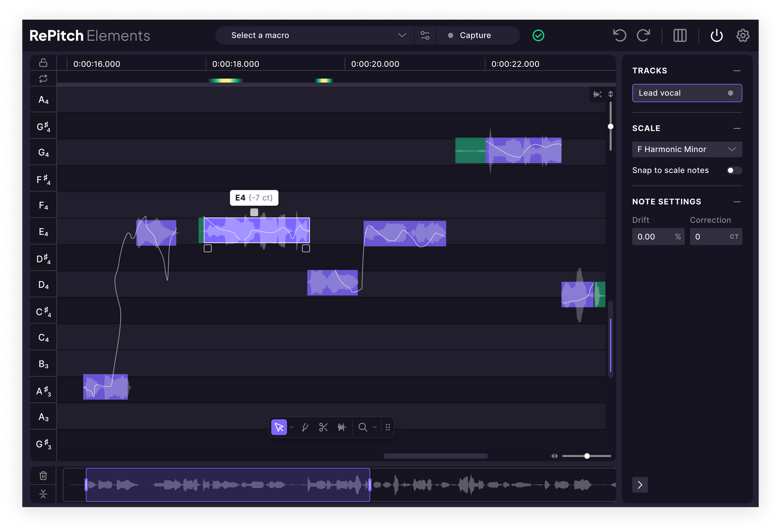Open the macro settings sliders icon

[425, 35]
